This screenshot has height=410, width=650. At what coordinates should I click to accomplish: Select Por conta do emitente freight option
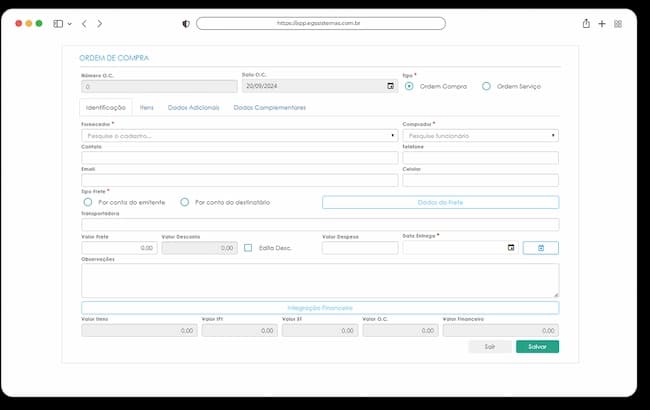tap(88, 202)
